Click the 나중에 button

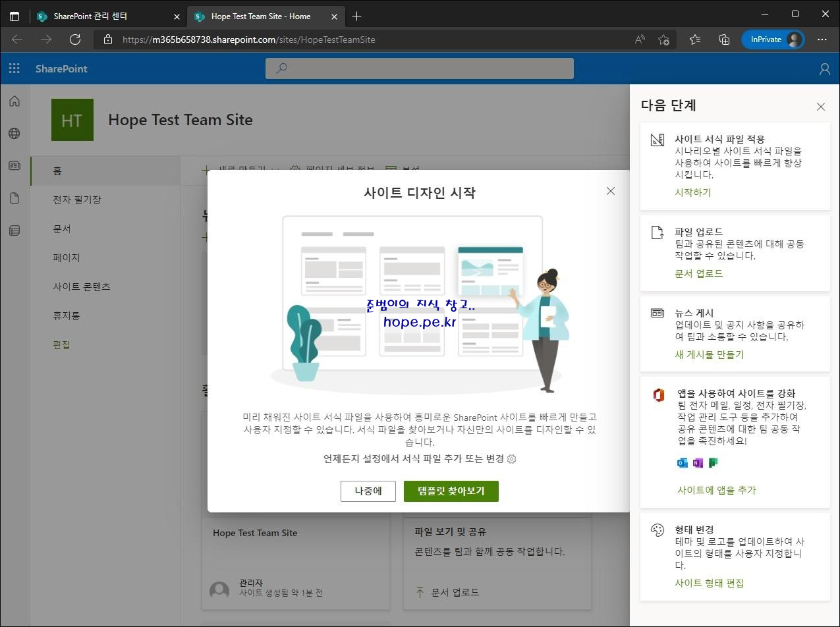368,491
